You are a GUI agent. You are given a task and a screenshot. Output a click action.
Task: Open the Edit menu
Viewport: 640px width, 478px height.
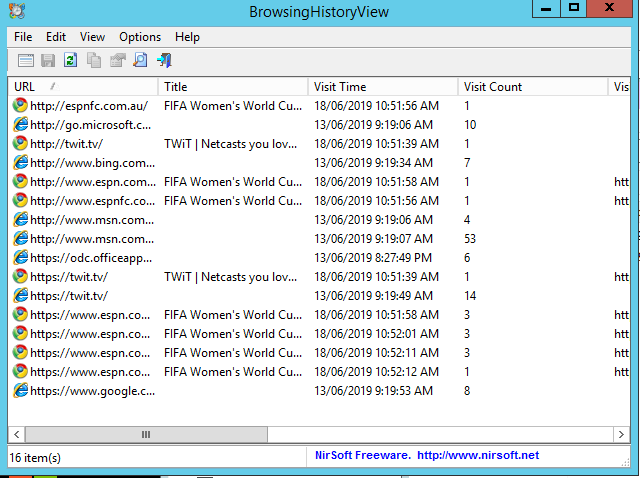coord(56,37)
